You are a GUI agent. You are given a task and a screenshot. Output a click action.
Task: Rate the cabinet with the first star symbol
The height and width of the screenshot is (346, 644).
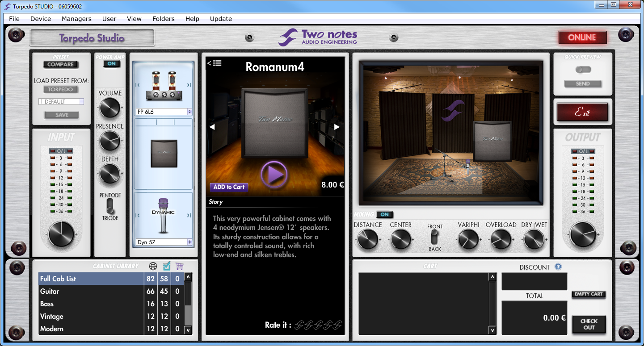[298, 325]
